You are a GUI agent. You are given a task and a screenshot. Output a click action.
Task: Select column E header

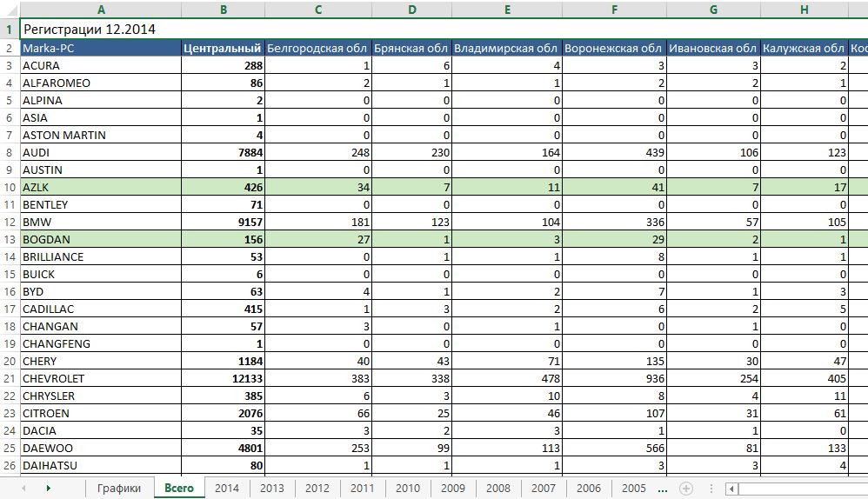(507, 10)
